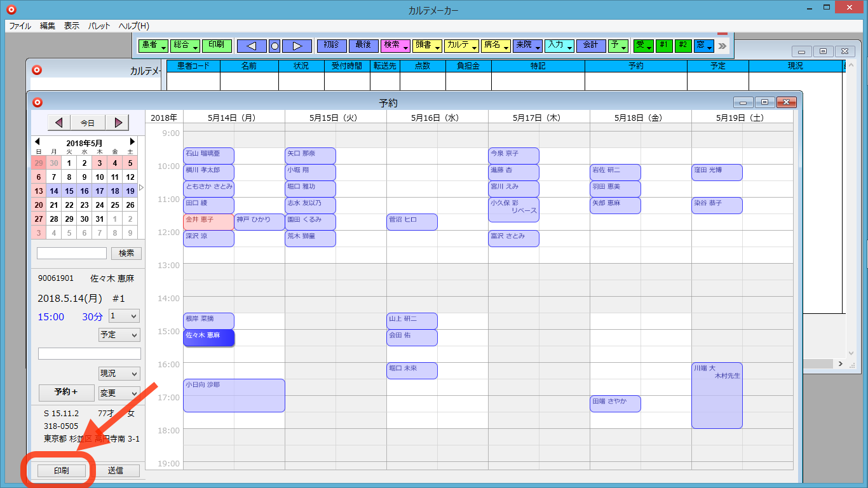Screen dimensions: 868x488
Task: Click mini calendar next month arrow
Action: pos(132,142)
